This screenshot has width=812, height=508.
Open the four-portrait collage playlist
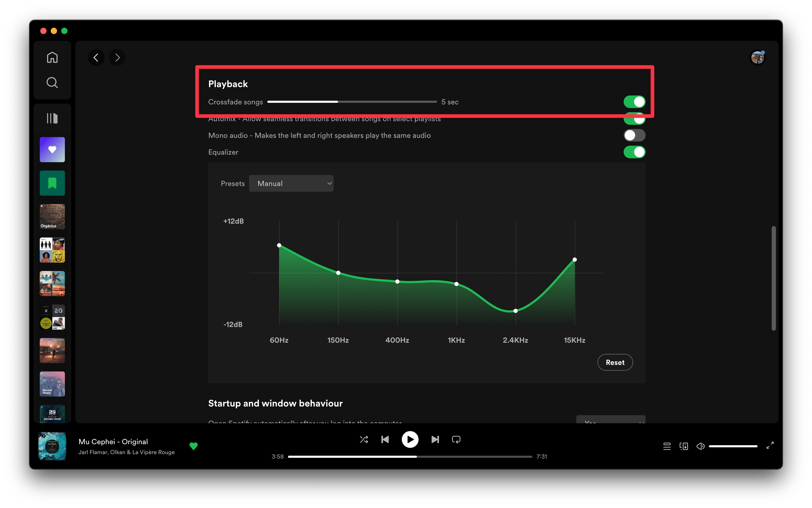tap(52, 250)
